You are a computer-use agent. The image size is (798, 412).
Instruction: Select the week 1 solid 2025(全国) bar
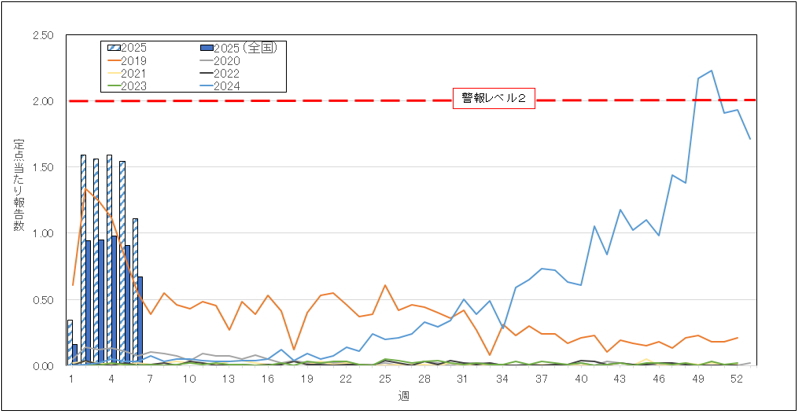coord(75,355)
